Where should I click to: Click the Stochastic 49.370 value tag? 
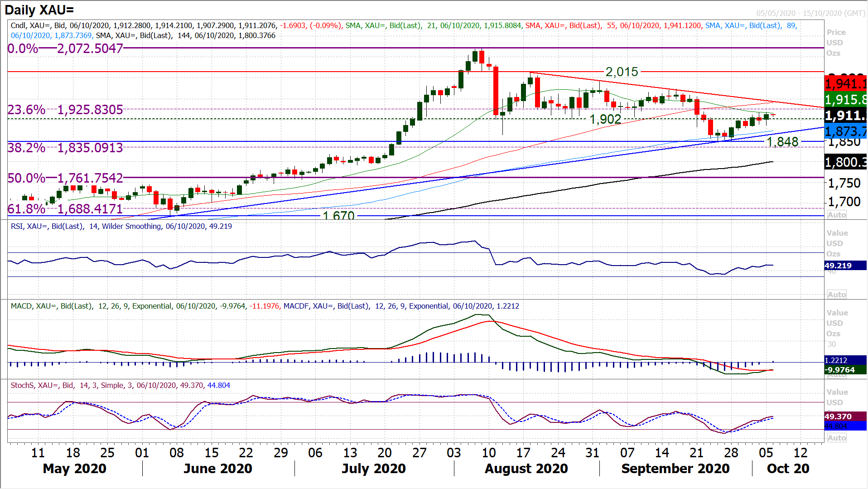point(845,416)
